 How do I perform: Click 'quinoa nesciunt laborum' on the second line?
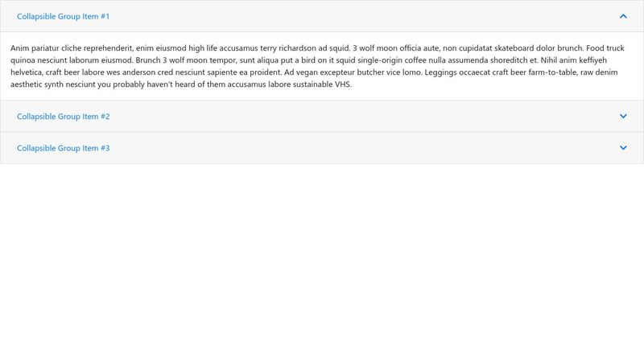click(x=55, y=60)
